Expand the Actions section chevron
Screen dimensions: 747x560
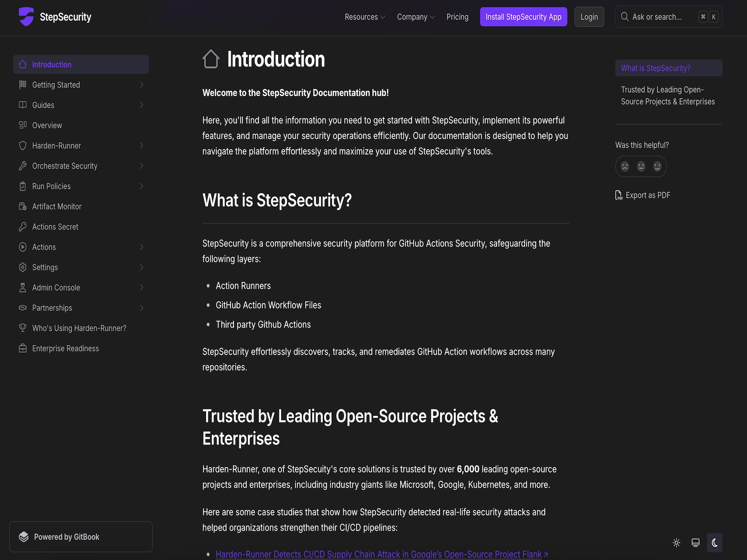tap(141, 247)
